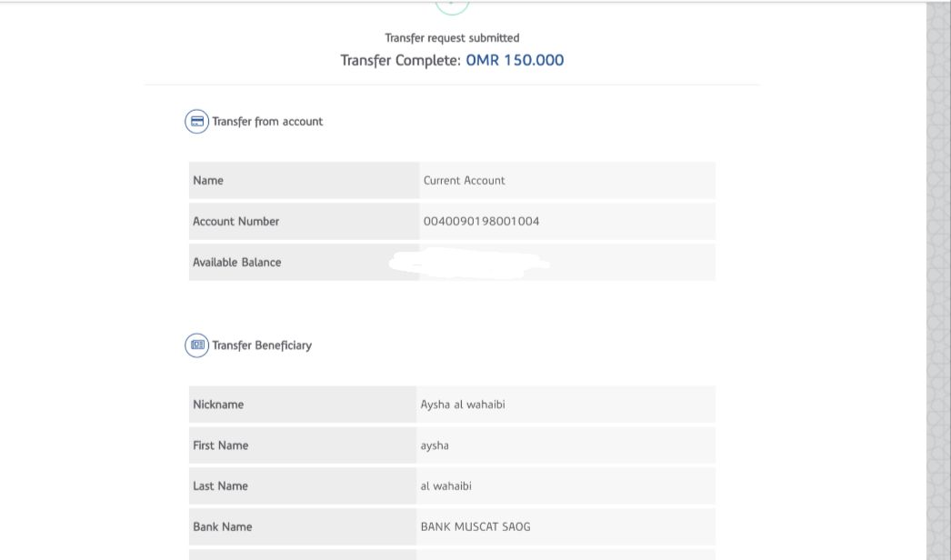Click the 'Account Number' row label

point(235,222)
